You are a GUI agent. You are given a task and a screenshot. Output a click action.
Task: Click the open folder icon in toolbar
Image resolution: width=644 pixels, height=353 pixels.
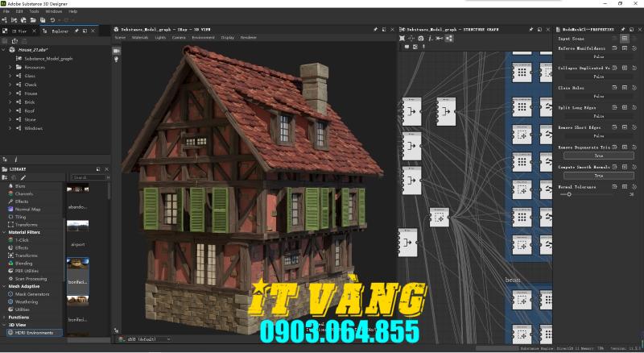tap(33, 20)
